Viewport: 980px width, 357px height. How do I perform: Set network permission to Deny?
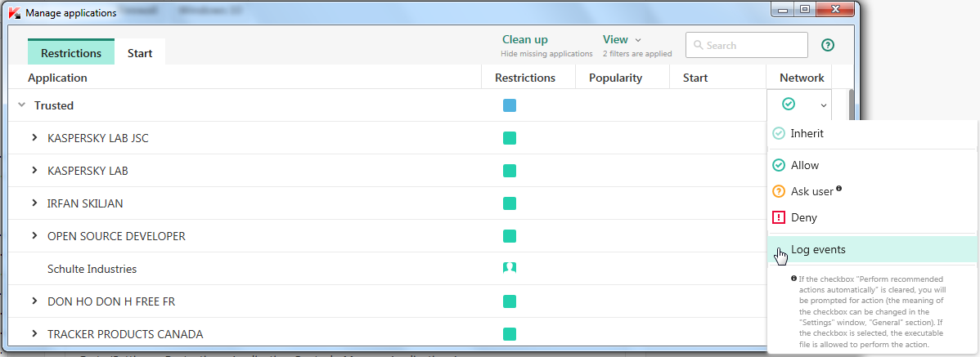803,217
